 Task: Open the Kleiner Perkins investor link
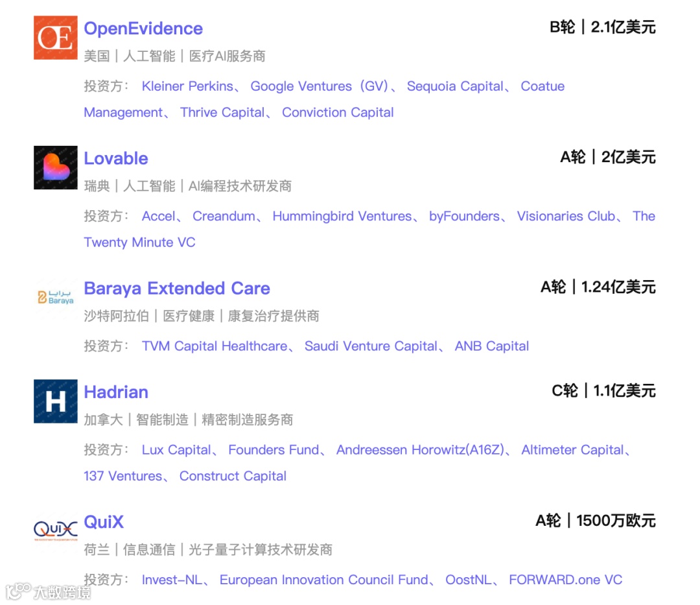(187, 86)
